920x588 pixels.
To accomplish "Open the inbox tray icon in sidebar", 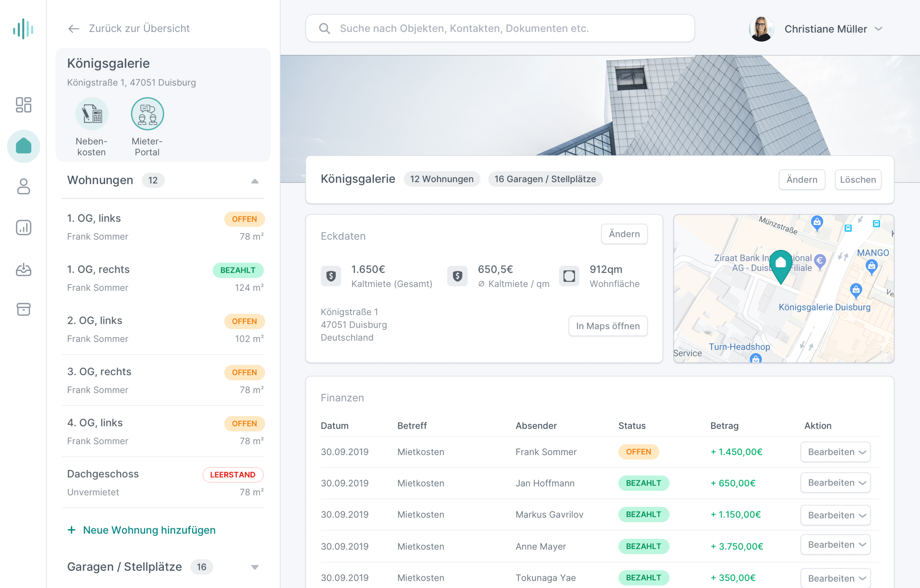I will click(23, 269).
